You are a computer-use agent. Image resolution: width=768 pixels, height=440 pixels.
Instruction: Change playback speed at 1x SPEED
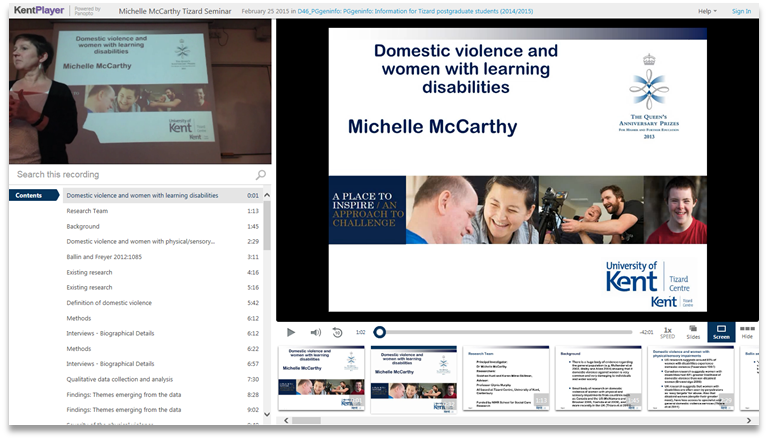(668, 333)
